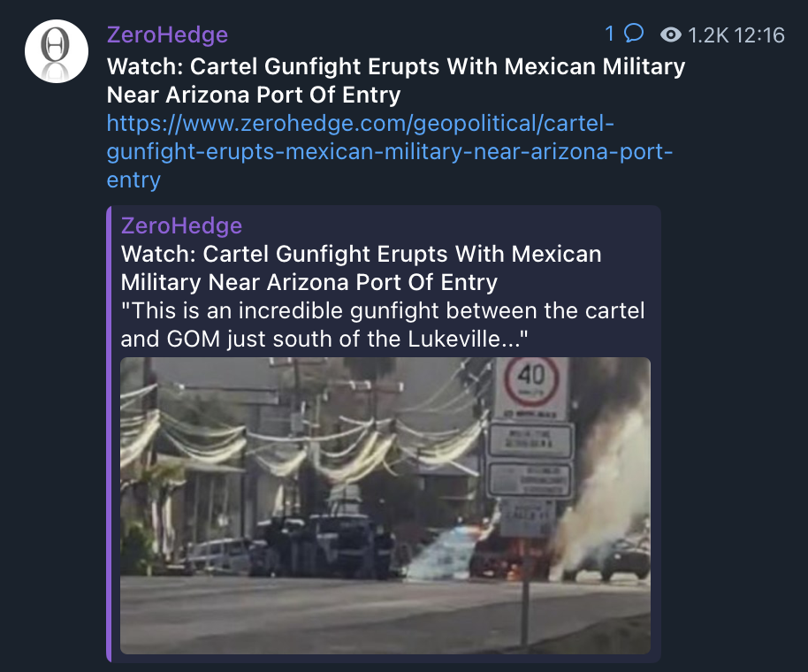
Task: Open the link preview article title
Action: [361, 268]
